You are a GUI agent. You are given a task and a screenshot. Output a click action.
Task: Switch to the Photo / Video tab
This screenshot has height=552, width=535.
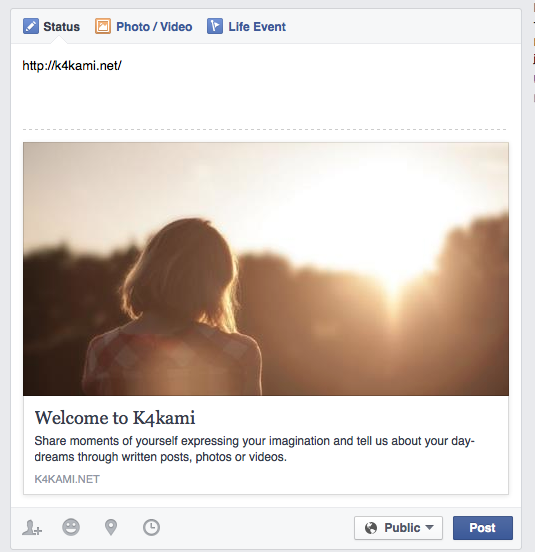point(144,26)
